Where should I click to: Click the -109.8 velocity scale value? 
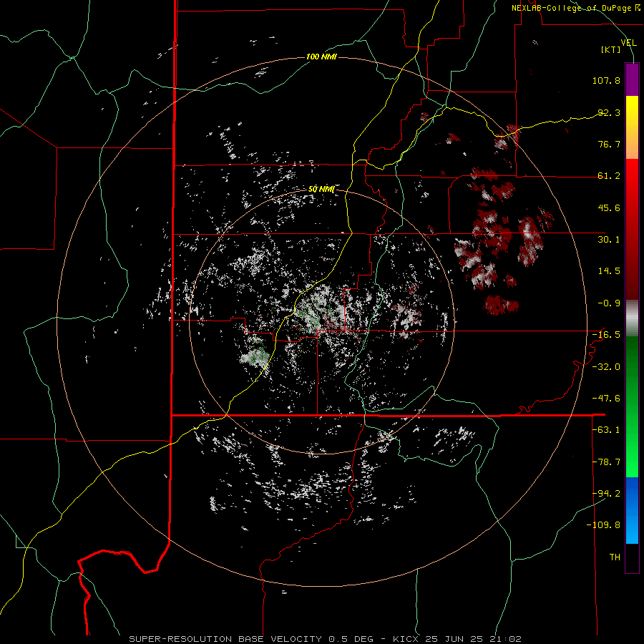[x=604, y=525]
